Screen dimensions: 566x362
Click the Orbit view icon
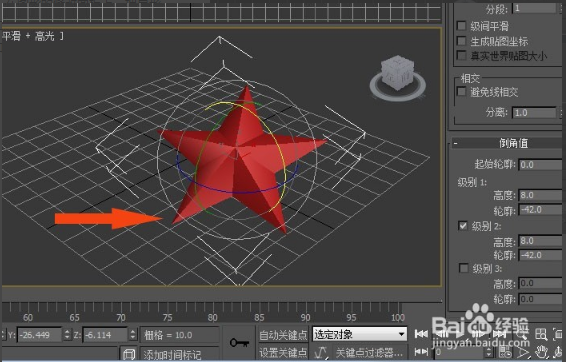point(559,352)
